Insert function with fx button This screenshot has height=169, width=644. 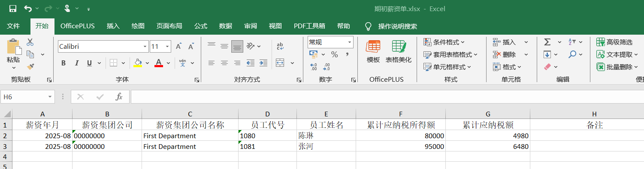coord(119,97)
